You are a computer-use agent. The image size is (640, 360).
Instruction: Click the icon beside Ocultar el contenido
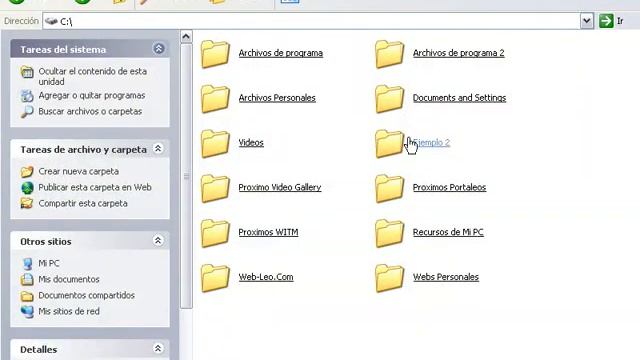click(x=27, y=72)
